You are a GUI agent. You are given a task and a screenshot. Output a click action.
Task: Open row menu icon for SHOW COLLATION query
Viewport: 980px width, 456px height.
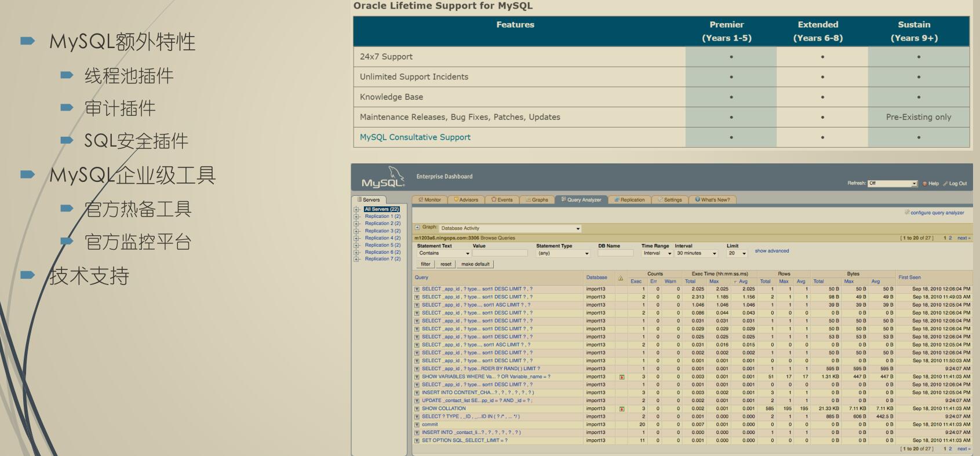[417, 408]
